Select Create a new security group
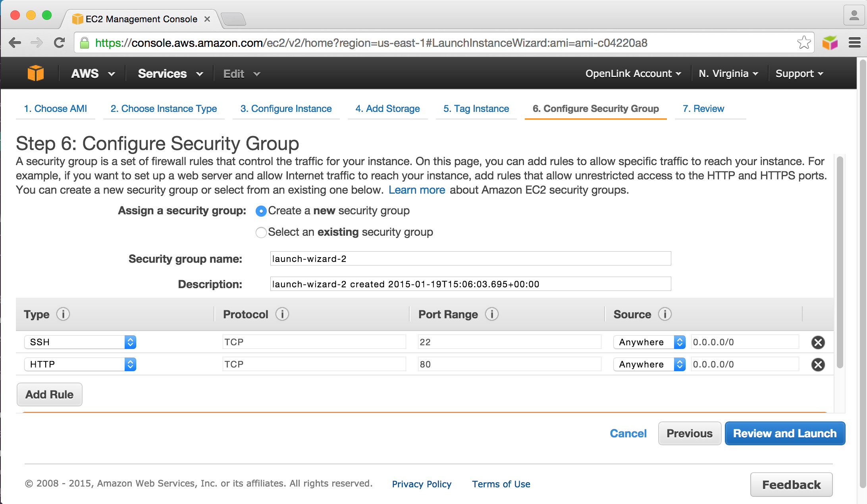This screenshot has height=504, width=867. [x=261, y=211]
